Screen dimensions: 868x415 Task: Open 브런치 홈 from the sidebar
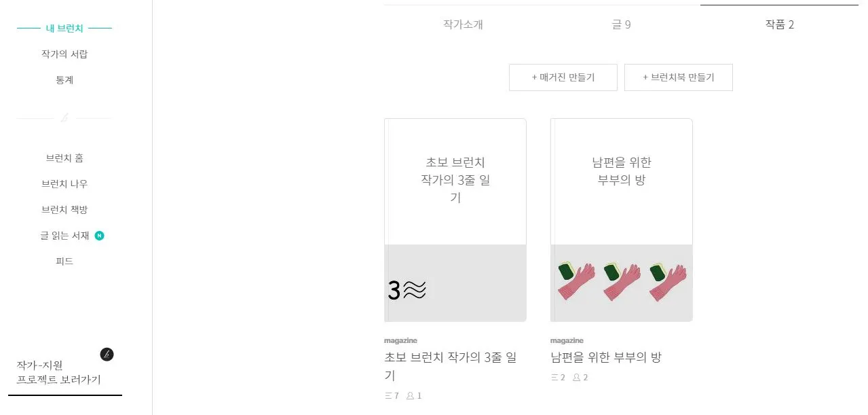tap(64, 158)
